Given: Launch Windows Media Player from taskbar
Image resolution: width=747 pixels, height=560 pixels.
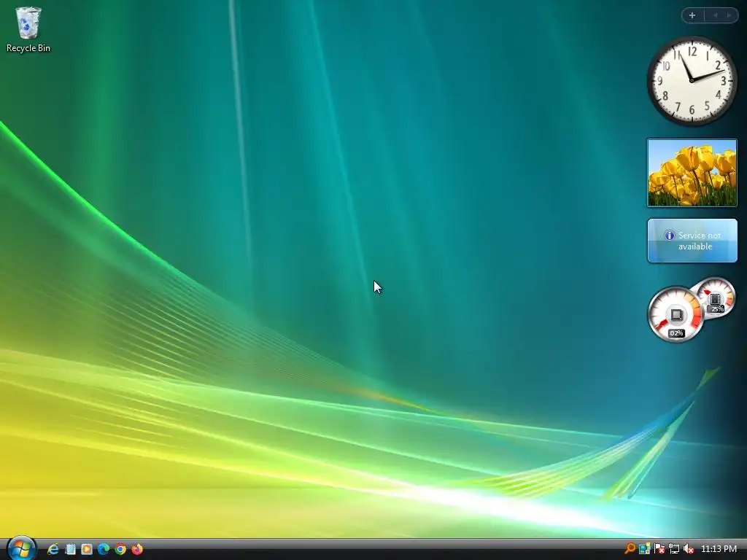Looking at the screenshot, I should [x=87, y=549].
